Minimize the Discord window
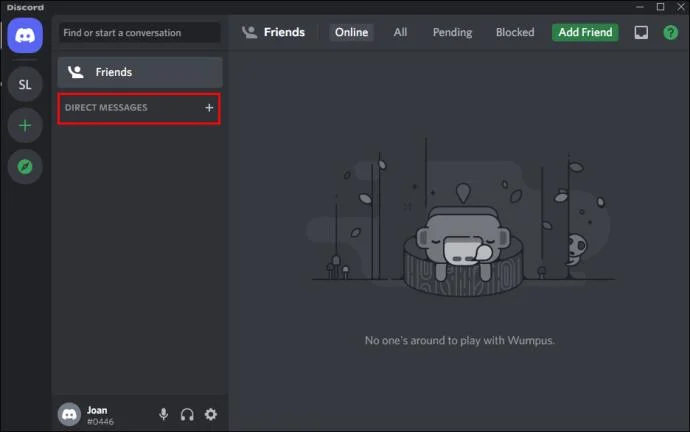690x432 pixels. tap(639, 7)
